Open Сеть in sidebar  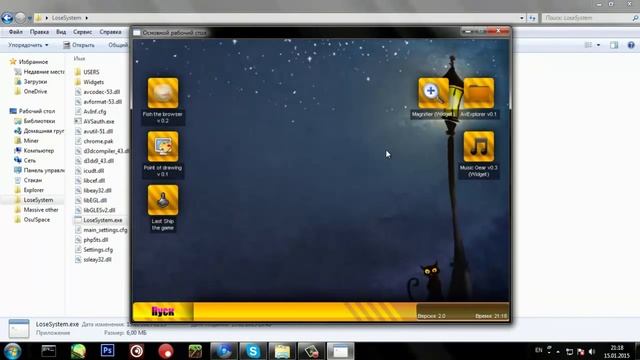click(x=25, y=160)
